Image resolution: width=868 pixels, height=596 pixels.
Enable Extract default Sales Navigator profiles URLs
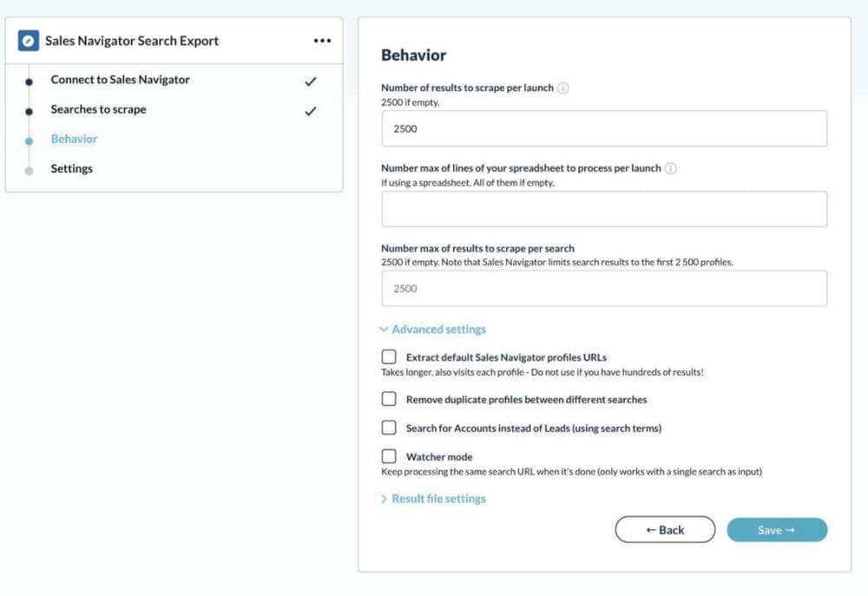click(389, 357)
